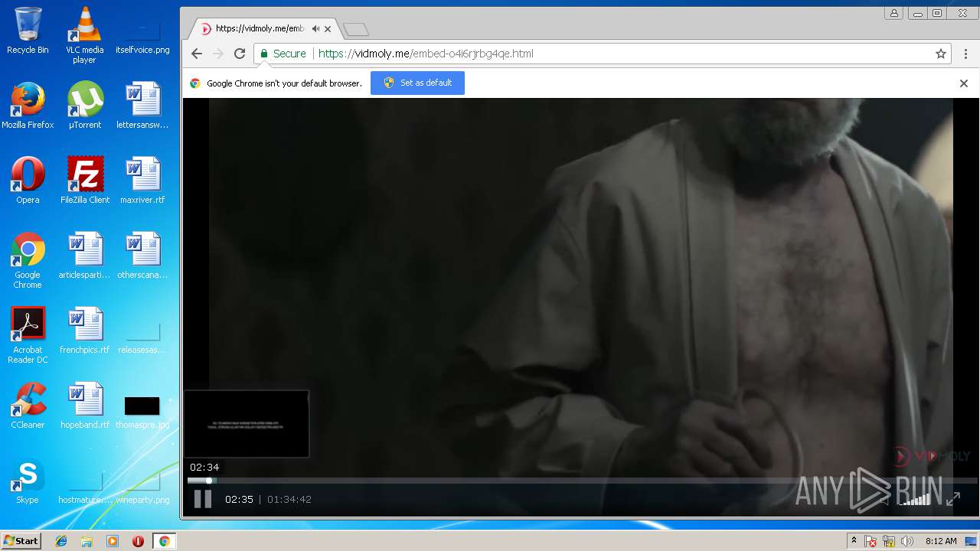Screen dimensions: 980x551
Task: Select the µTorrent desktop shortcut
Action: pos(84,106)
